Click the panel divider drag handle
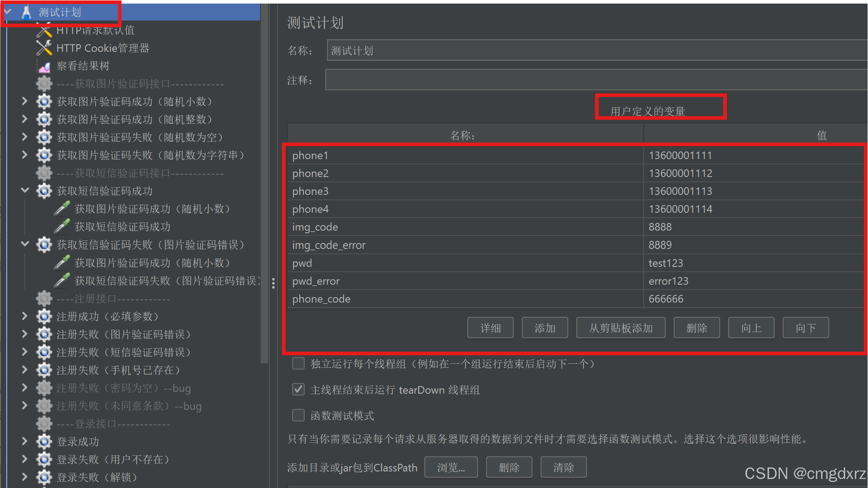 (x=273, y=283)
